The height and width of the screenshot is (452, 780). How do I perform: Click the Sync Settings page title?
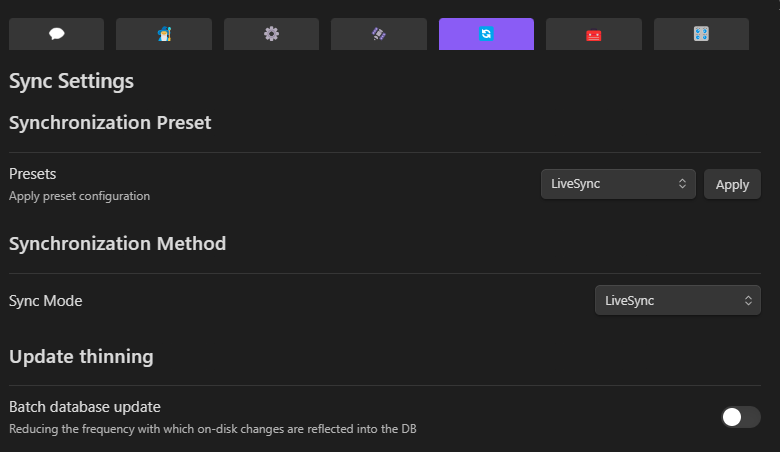click(71, 81)
